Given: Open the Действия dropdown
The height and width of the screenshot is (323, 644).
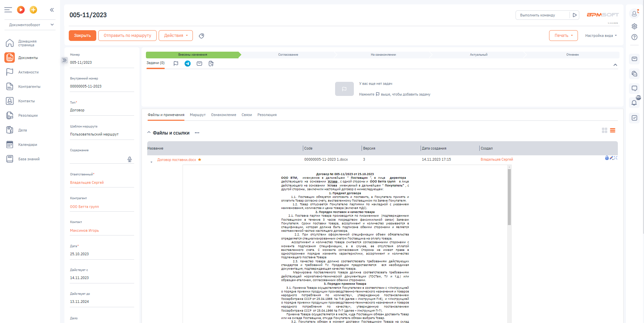Looking at the screenshot, I should [176, 36].
